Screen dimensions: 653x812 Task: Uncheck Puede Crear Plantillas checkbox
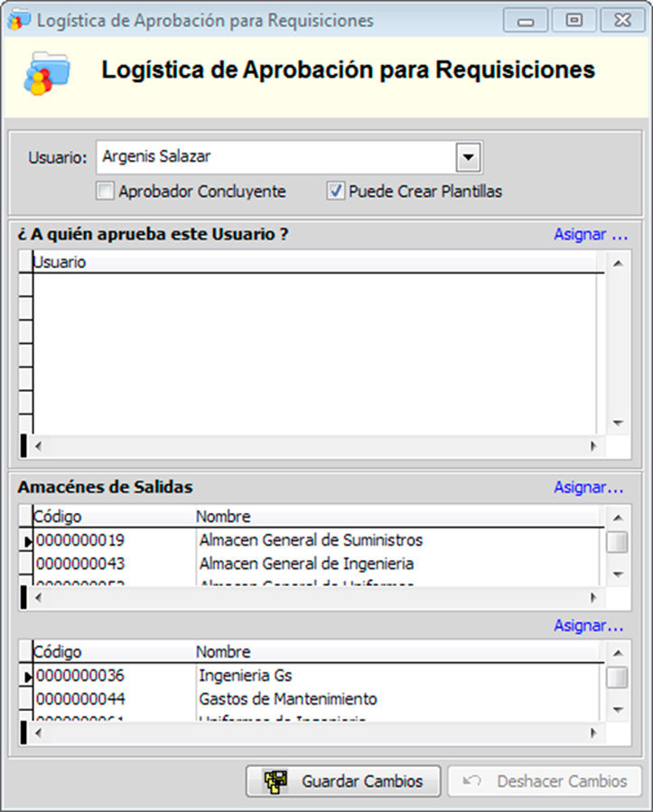point(335,191)
